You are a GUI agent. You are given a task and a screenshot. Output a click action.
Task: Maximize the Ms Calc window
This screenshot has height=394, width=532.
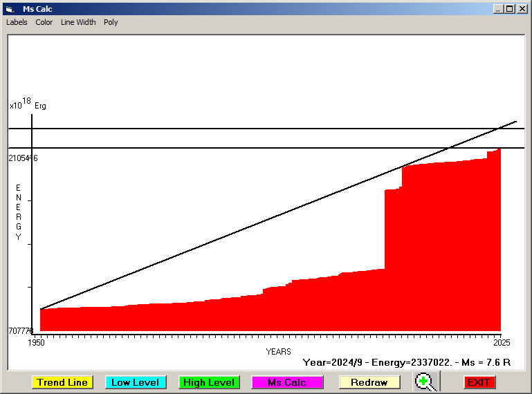[510, 9]
